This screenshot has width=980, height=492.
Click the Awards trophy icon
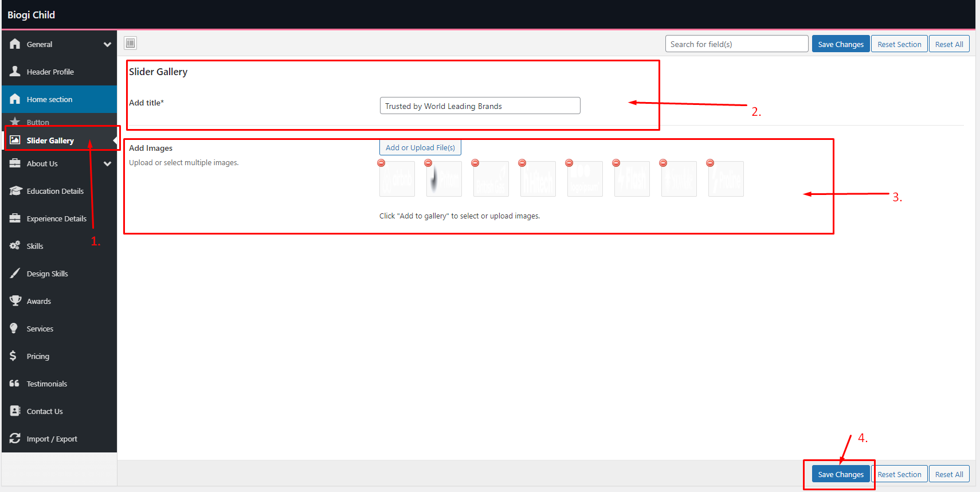point(15,301)
